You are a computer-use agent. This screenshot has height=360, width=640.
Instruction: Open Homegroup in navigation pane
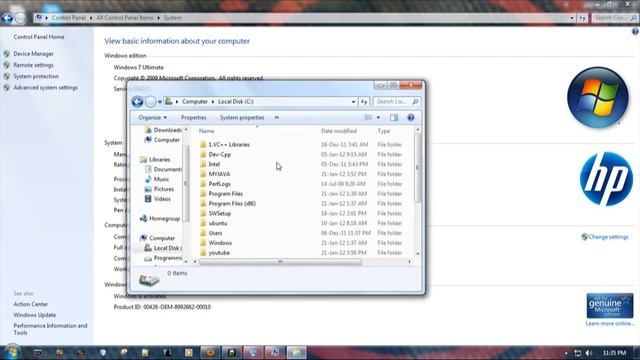[x=160, y=219]
